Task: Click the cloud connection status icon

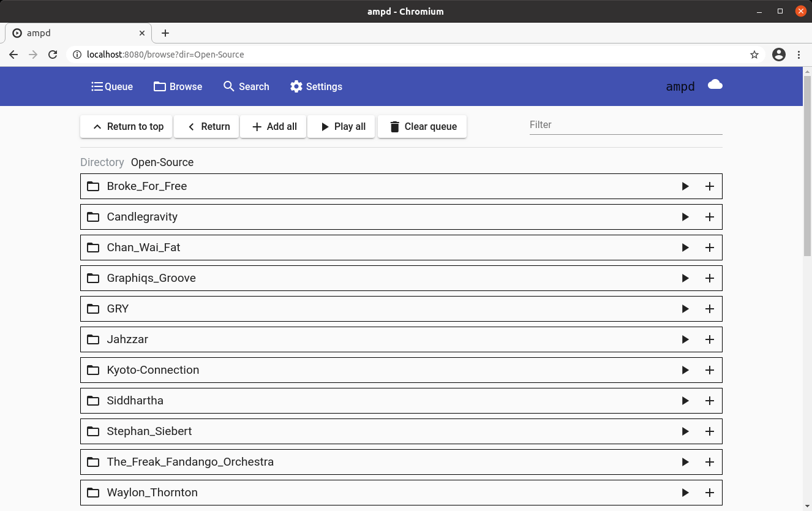Action: point(715,85)
